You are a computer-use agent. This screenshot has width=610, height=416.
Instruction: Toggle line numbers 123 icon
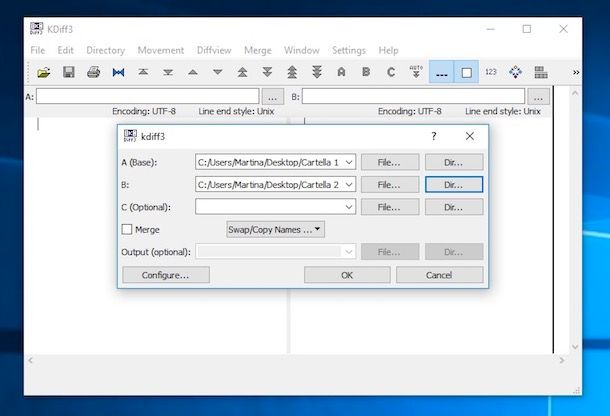[491, 72]
